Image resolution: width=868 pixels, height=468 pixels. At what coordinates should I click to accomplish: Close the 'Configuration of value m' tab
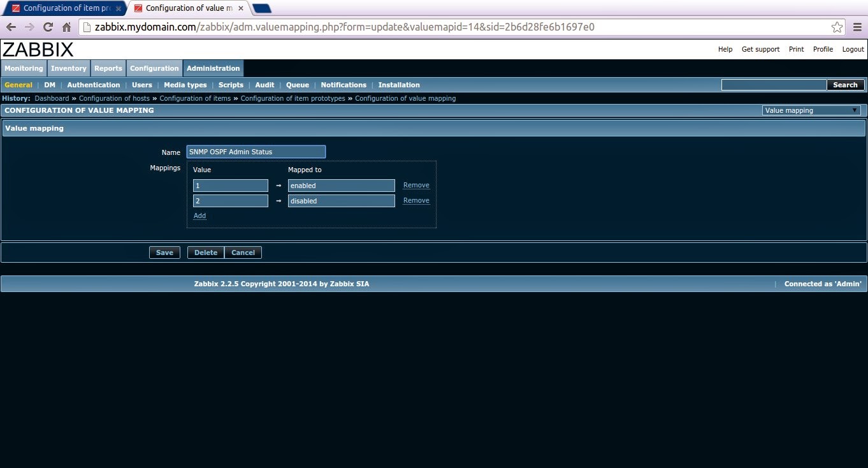[x=241, y=8]
